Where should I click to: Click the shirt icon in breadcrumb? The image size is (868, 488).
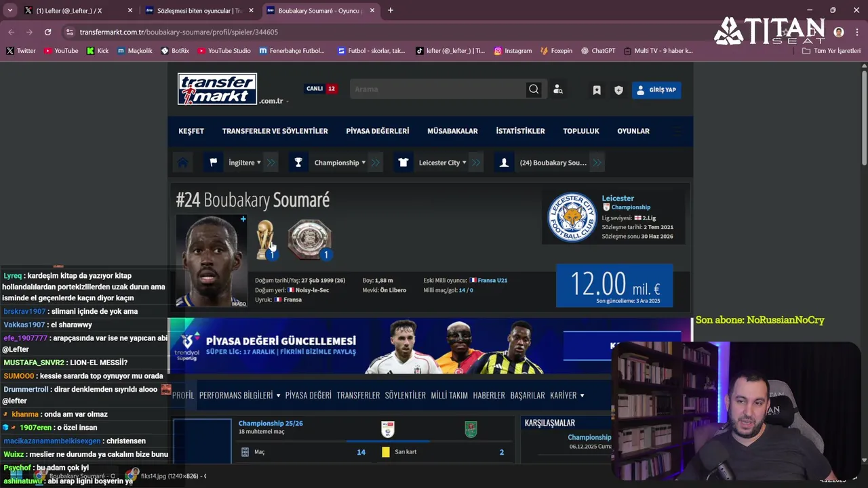click(403, 163)
